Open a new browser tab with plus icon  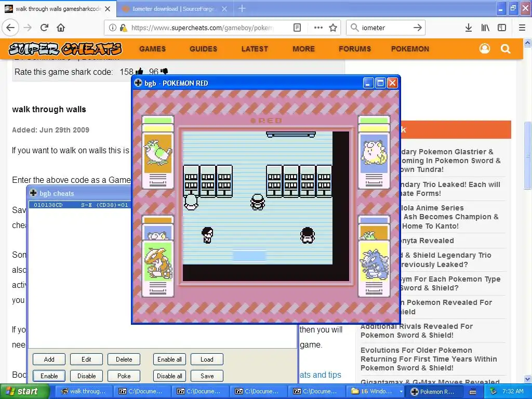[242, 8]
